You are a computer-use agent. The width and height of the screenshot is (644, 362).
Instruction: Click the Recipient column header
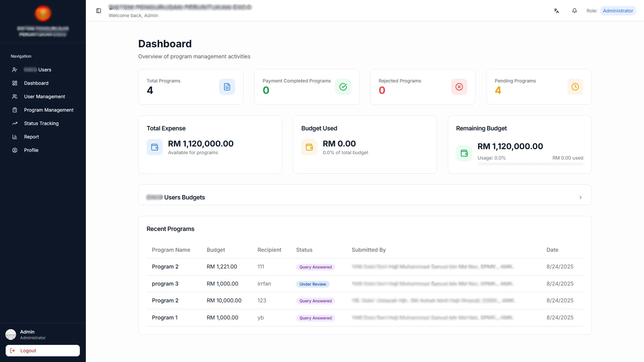[269, 250]
